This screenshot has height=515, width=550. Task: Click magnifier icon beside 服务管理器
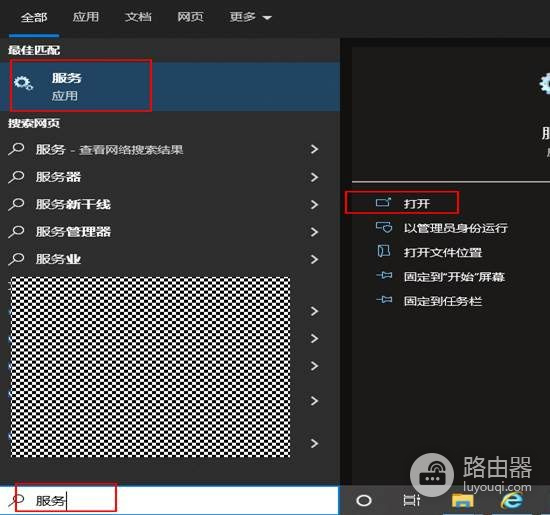(x=16, y=232)
